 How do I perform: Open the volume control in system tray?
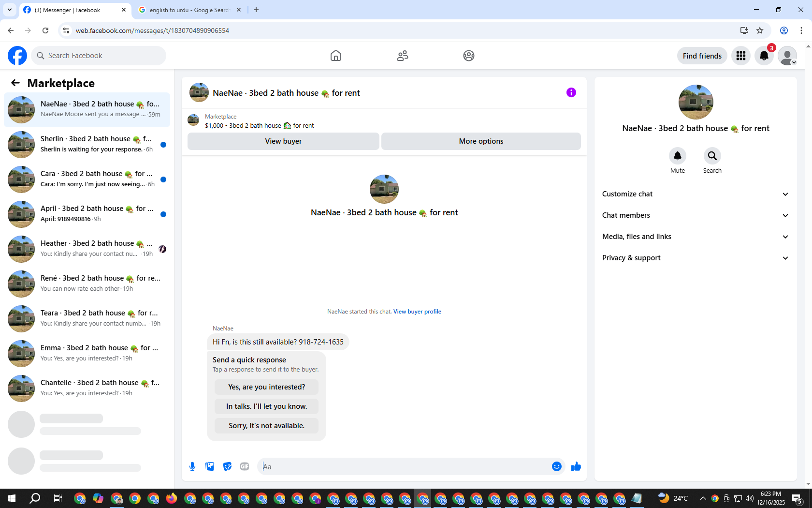(x=750, y=498)
